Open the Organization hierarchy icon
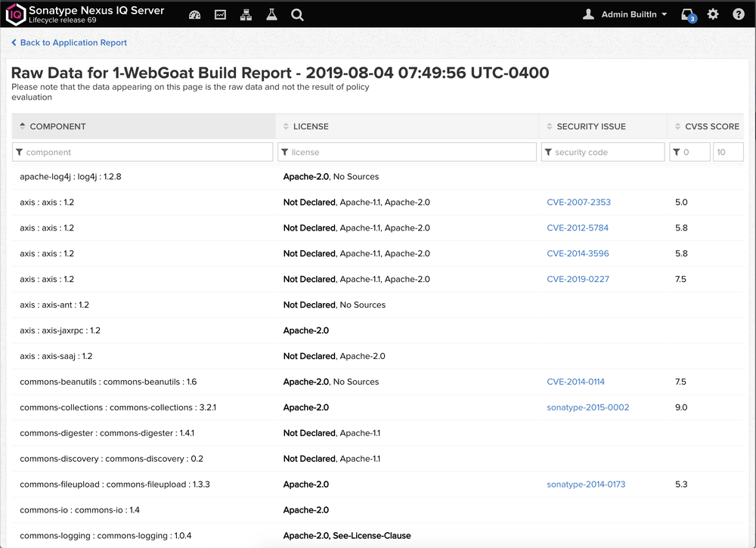 coord(246,15)
